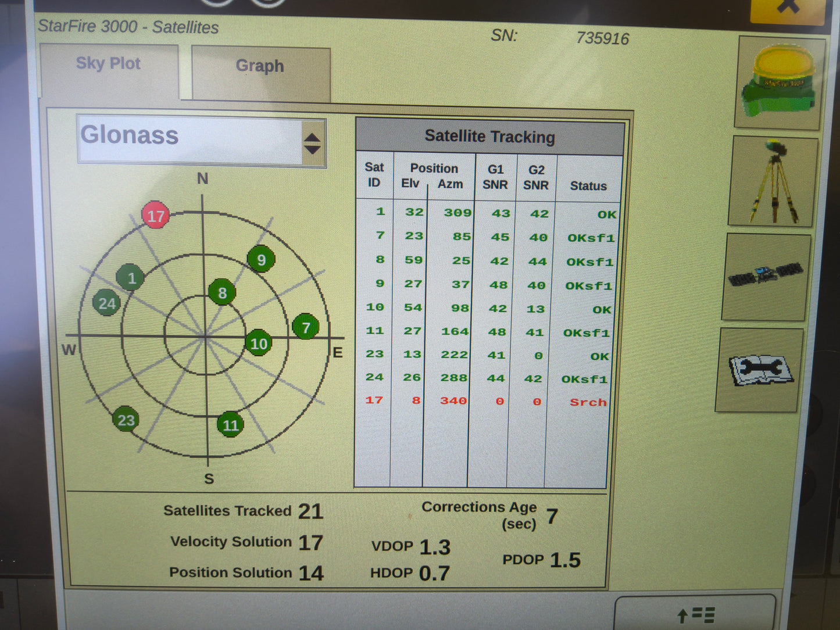Open the StarFire receiver icon
Screen dimensions: 840x630
tap(780, 83)
